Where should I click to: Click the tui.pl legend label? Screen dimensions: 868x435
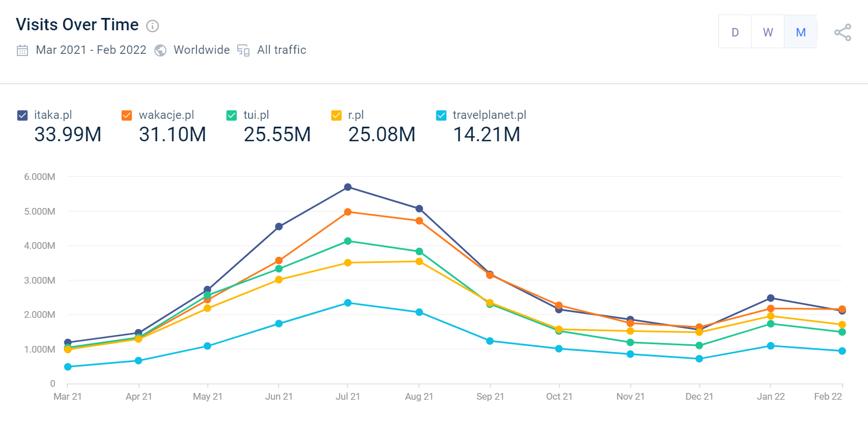256,115
